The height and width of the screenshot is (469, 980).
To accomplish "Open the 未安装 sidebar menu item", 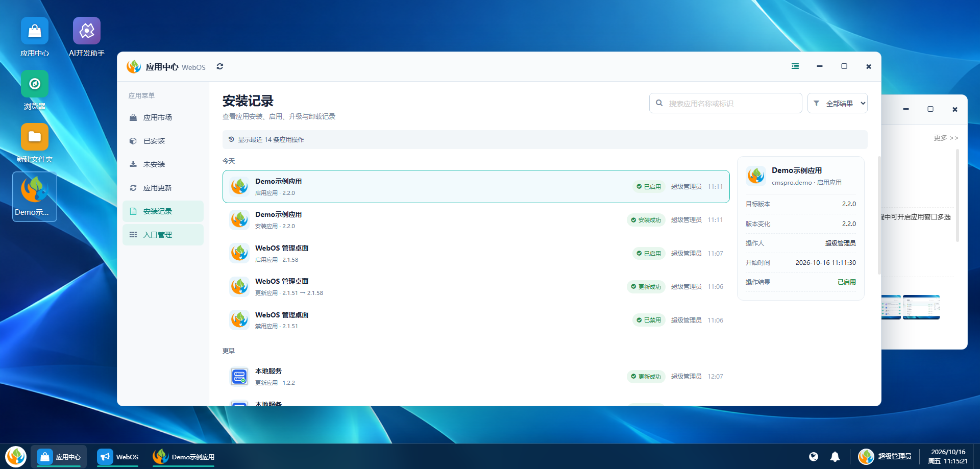I will pyautogui.click(x=163, y=164).
